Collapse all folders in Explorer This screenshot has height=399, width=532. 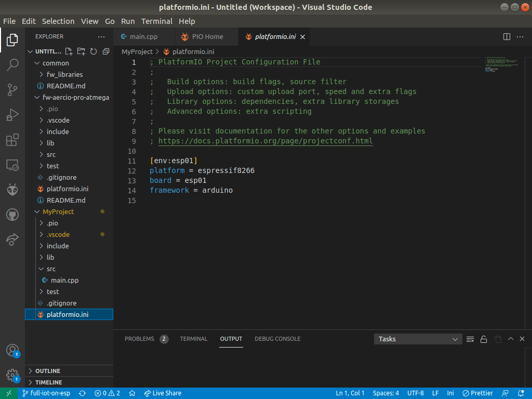[x=106, y=51]
